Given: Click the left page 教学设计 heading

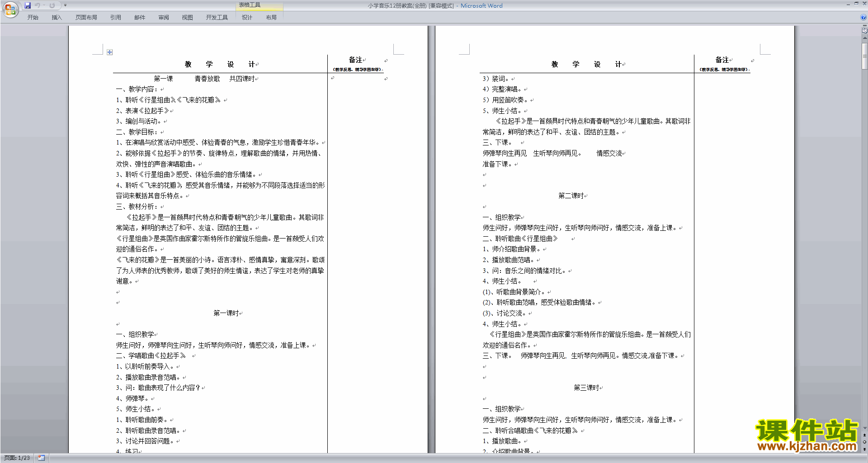Looking at the screenshot, I should [x=221, y=64].
